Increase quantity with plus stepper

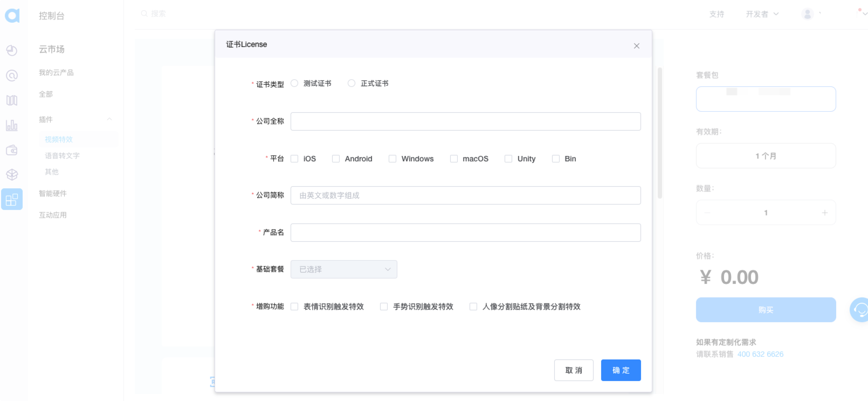click(825, 213)
